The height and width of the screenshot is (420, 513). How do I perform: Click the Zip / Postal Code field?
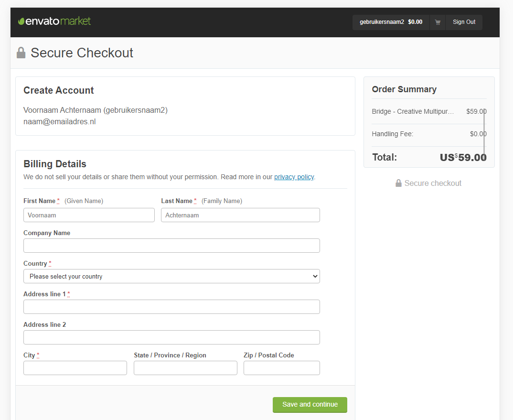281,368
